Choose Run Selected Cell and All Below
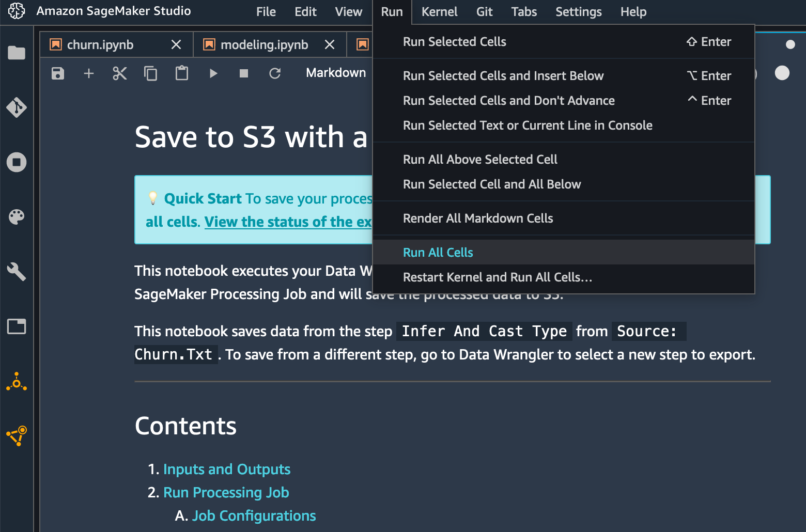This screenshot has width=806, height=532. [564, 184]
